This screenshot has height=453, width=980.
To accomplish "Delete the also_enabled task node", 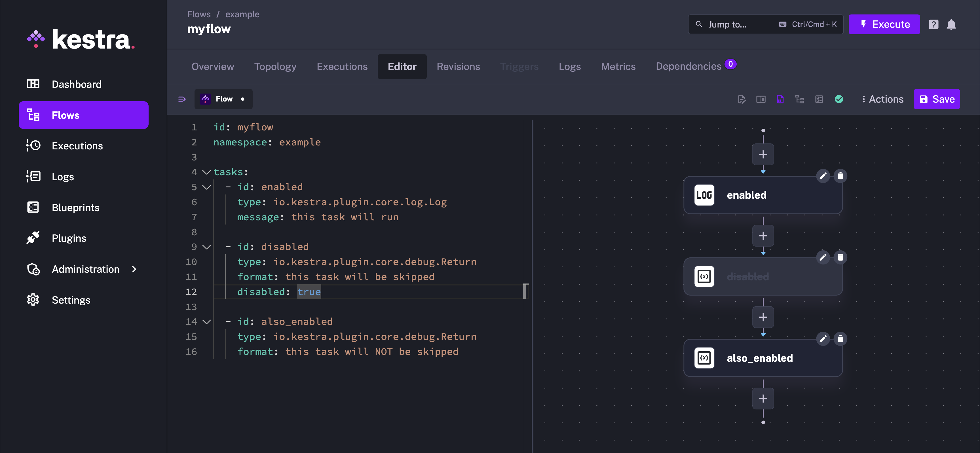I will (x=840, y=338).
